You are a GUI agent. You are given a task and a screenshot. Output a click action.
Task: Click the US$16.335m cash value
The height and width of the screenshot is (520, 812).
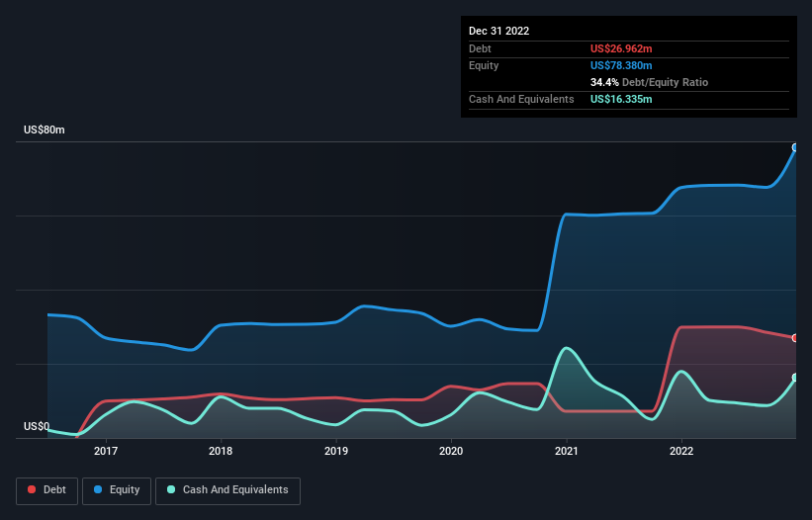click(x=621, y=99)
